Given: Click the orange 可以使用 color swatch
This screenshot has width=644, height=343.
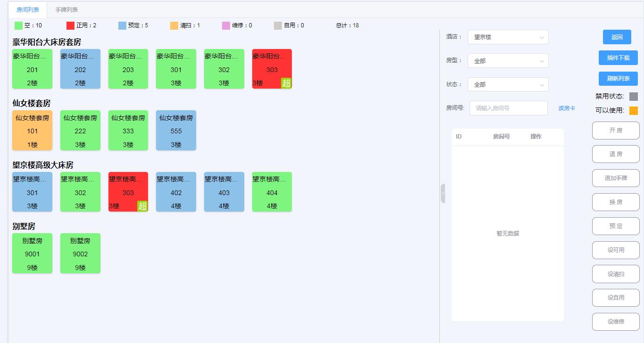Looking at the screenshot, I should [634, 110].
